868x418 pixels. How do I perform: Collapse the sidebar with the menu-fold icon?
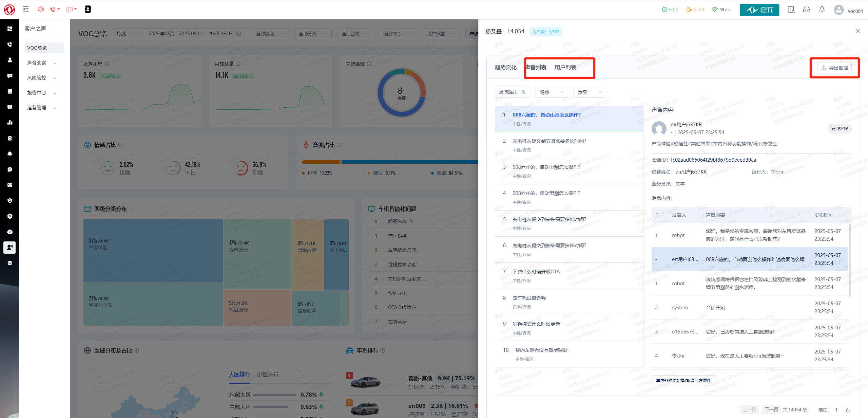pyautogui.click(x=26, y=9)
